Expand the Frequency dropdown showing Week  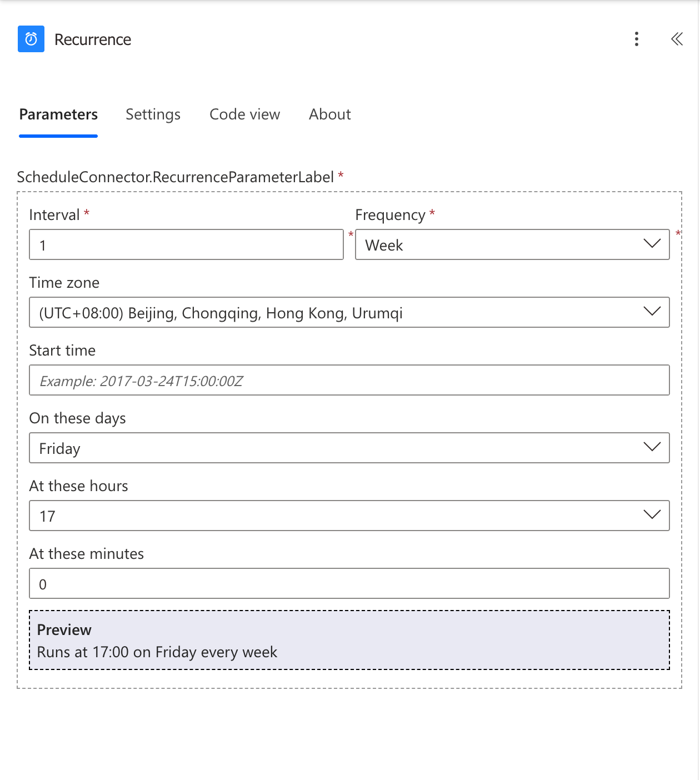(512, 244)
